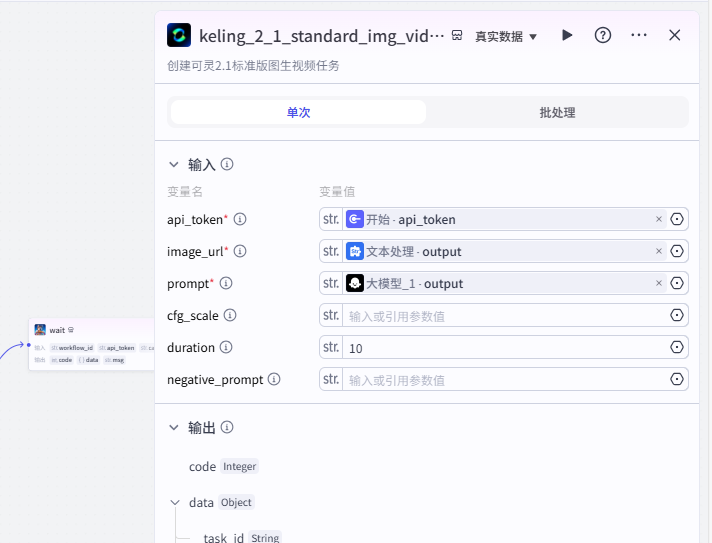Clear the 大模型_1 - output reference
Image resolution: width=712 pixels, height=543 pixels.
coord(659,283)
